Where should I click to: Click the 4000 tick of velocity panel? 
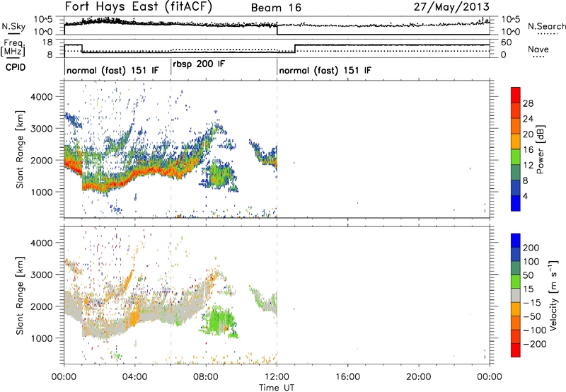[41, 243]
